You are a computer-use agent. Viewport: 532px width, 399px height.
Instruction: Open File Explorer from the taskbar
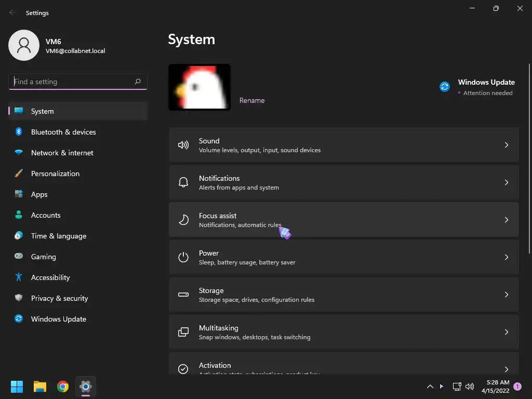39,387
